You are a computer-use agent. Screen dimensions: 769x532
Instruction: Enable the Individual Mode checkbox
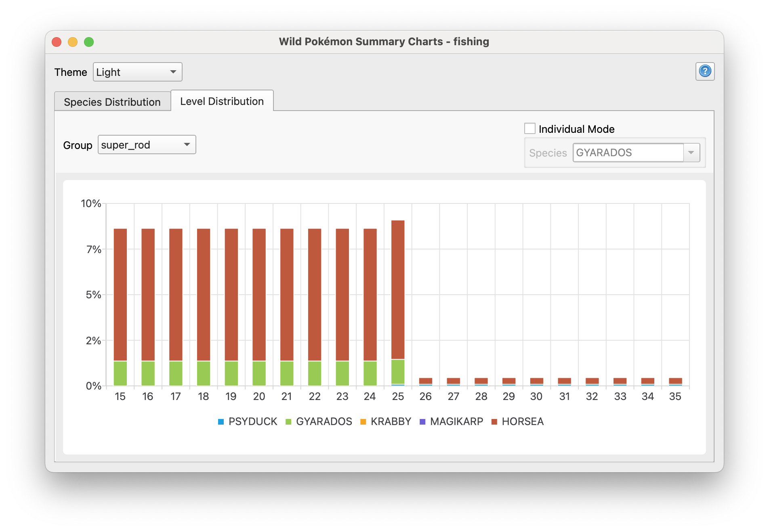(x=530, y=129)
